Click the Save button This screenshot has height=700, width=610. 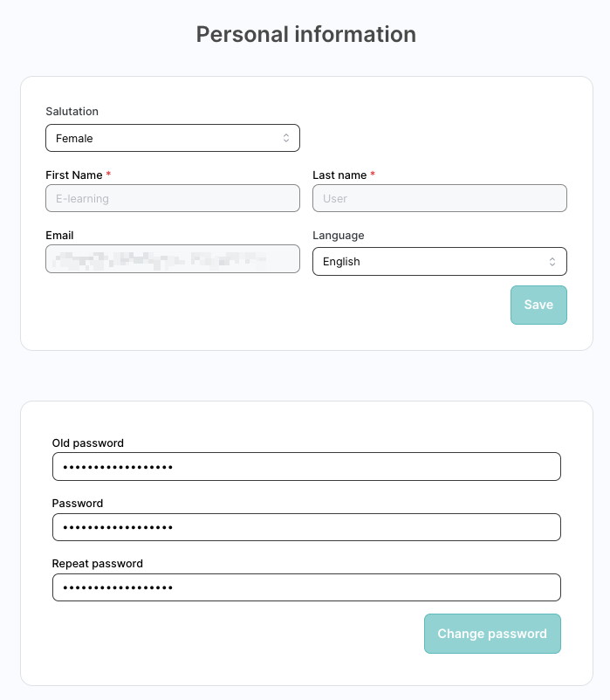click(x=538, y=305)
